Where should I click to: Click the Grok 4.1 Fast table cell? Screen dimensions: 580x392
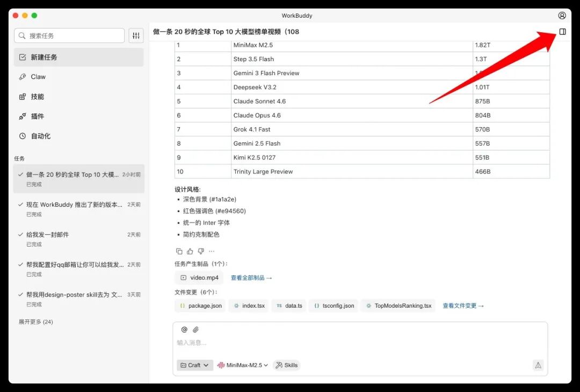tap(352, 129)
